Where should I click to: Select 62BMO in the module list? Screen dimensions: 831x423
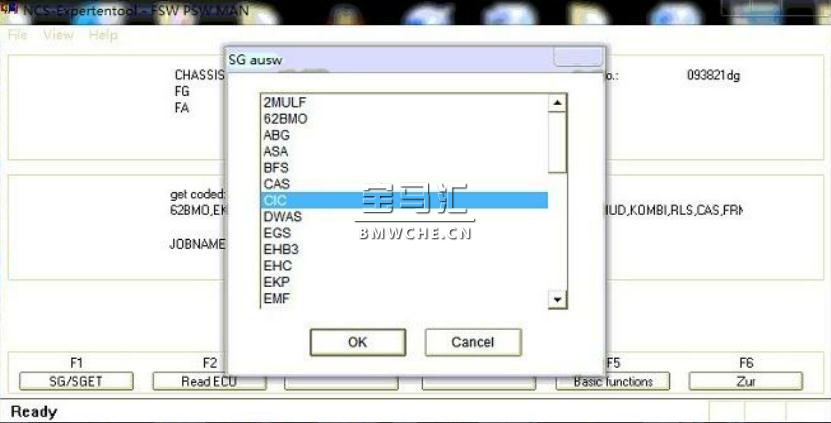click(x=405, y=119)
